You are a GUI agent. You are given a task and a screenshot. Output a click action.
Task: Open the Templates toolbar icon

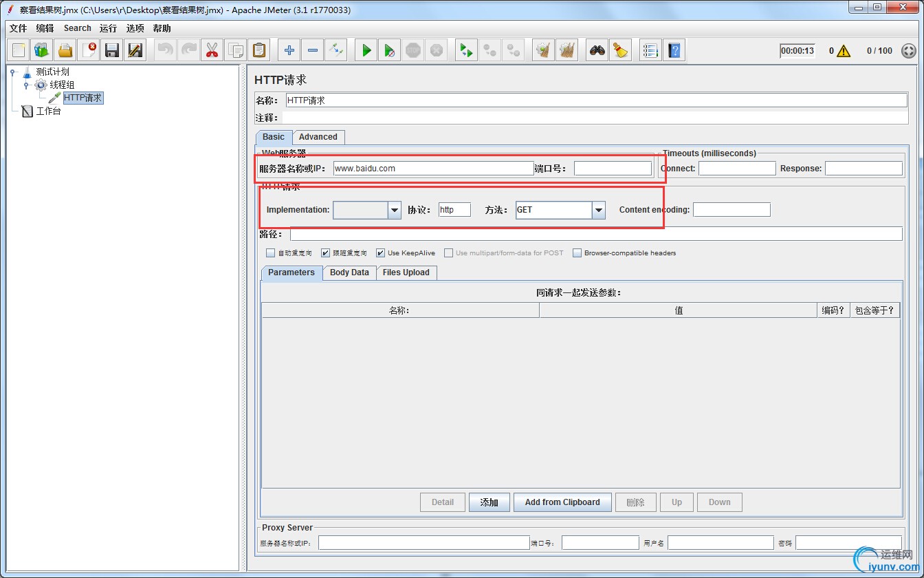(43, 50)
